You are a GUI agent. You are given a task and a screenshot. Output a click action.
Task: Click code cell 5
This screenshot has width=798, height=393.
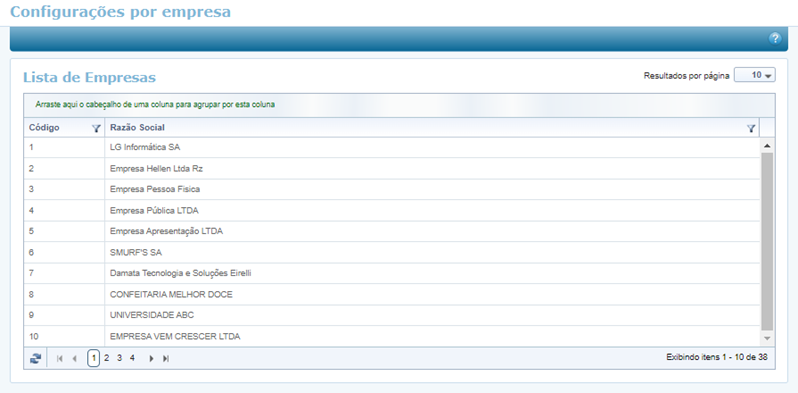[x=64, y=231]
